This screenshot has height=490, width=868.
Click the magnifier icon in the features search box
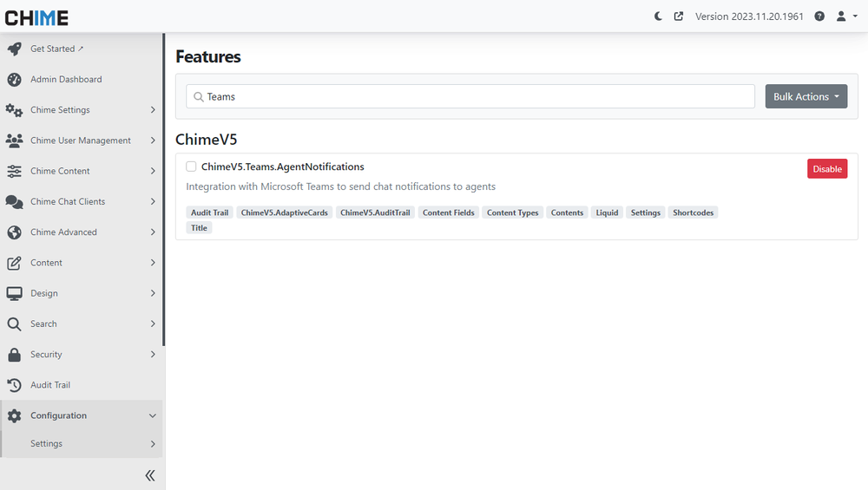pos(198,97)
